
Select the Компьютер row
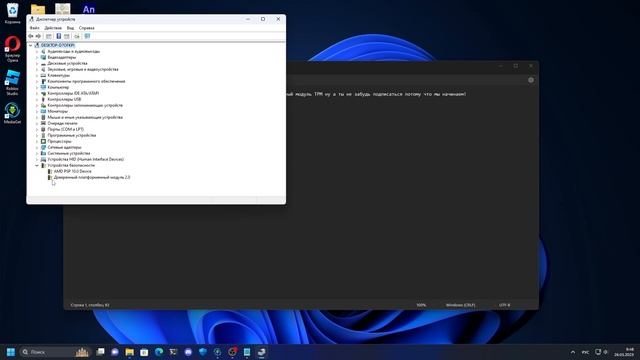coord(58,87)
